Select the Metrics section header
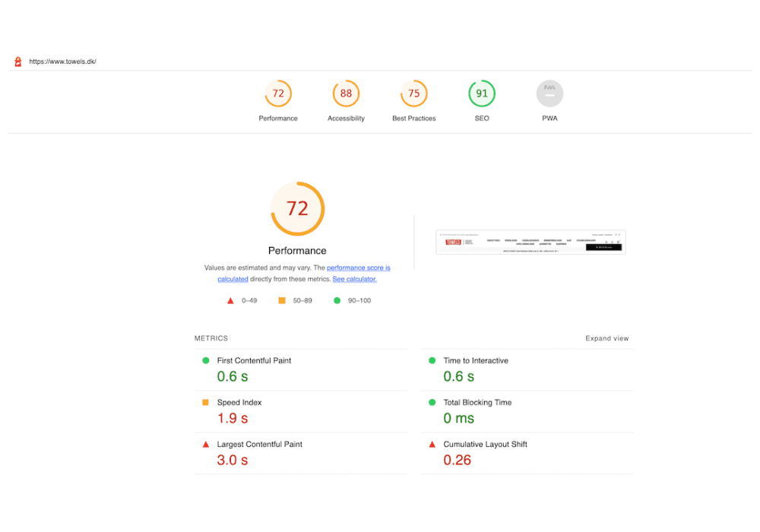This screenshot has height=532, width=760. 211,338
